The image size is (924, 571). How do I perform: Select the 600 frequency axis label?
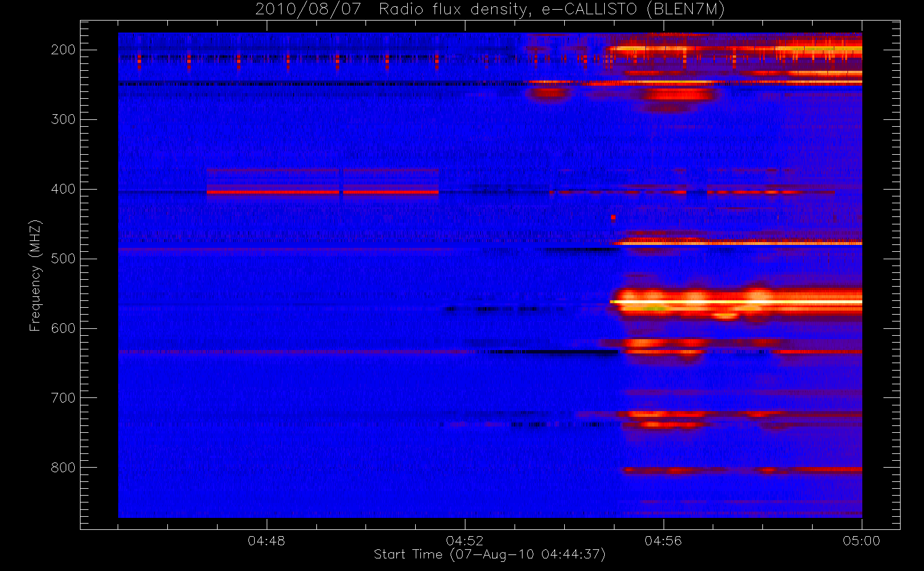pos(63,328)
